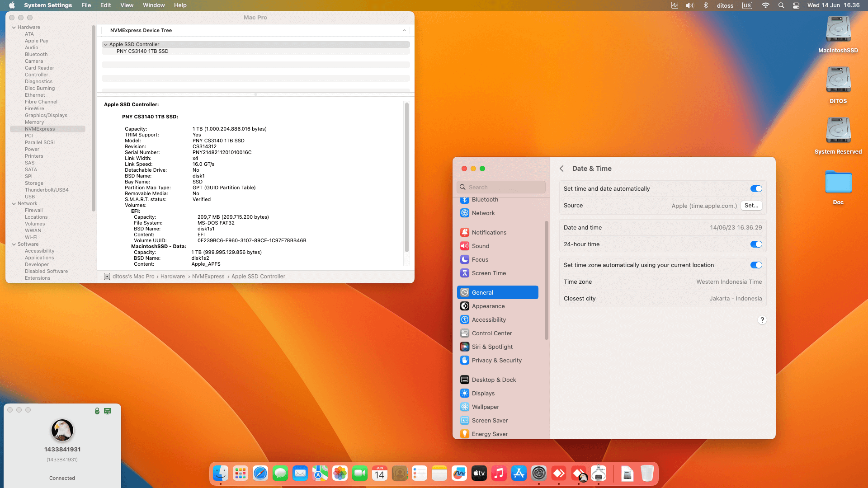
Task: Collapse the Software tree section
Action: pyautogui.click(x=14, y=244)
